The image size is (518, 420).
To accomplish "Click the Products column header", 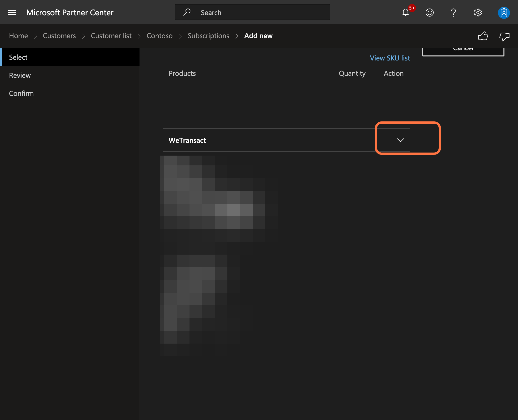I will (x=182, y=73).
